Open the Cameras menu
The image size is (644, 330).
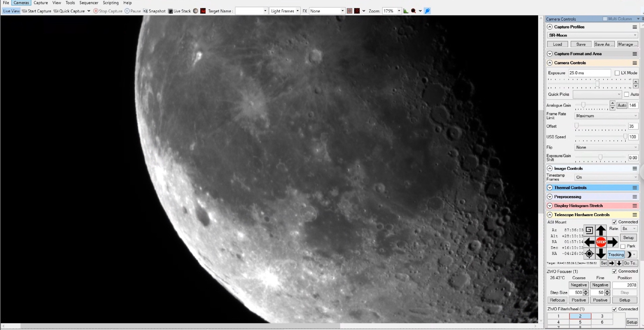coord(21,3)
